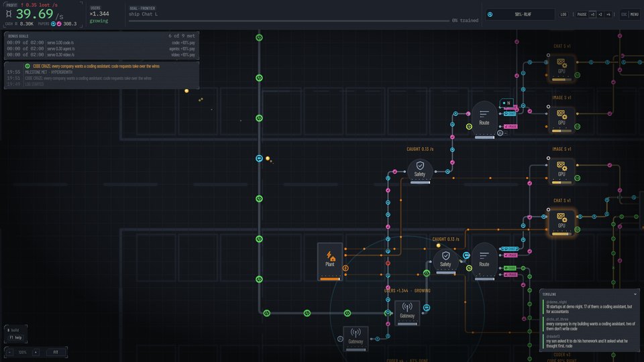Open the build menu
Image resolution: width=644 pixels, height=362 pixels.
[x=14, y=330]
